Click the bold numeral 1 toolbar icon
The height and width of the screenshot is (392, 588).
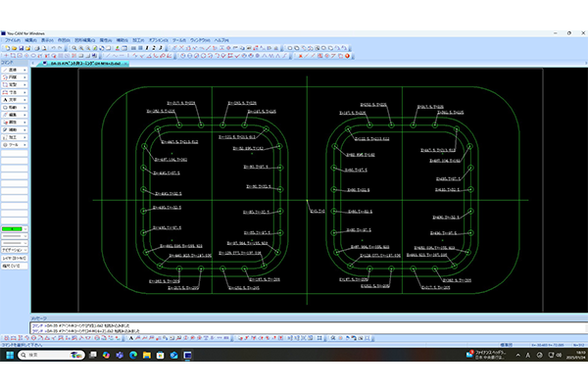click(147, 48)
